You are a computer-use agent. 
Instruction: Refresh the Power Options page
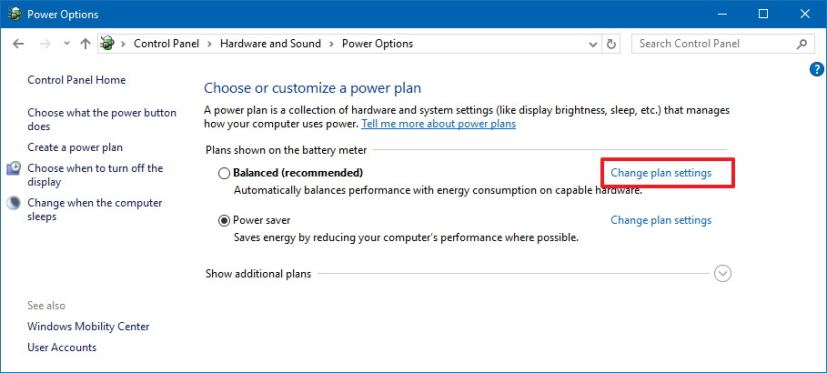611,44
